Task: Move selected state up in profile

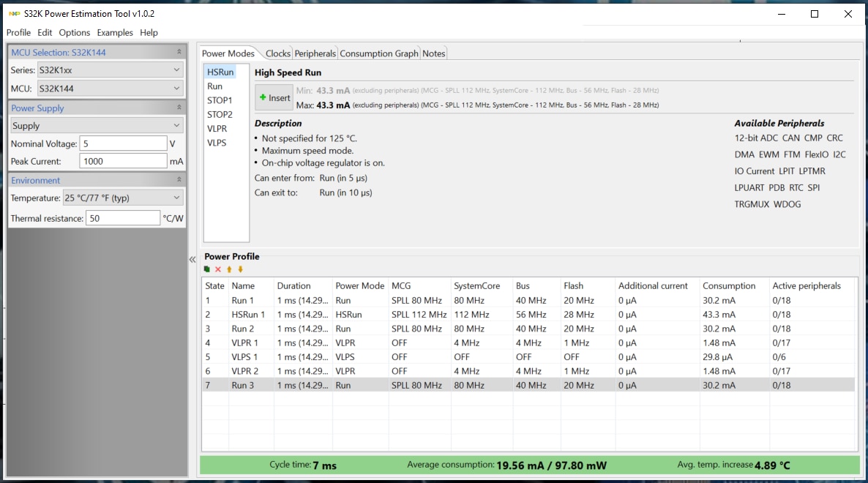Action: pyautogui.click(x=229, y=269)
